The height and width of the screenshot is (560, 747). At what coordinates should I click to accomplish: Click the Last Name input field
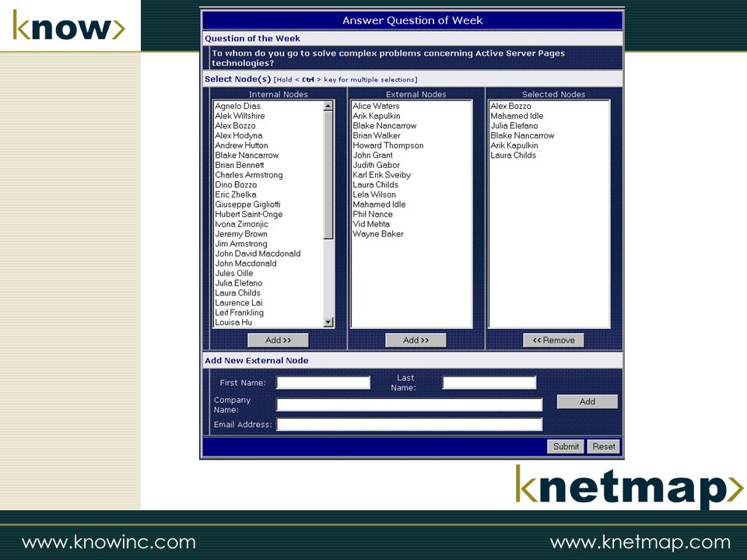click(489, 383)
